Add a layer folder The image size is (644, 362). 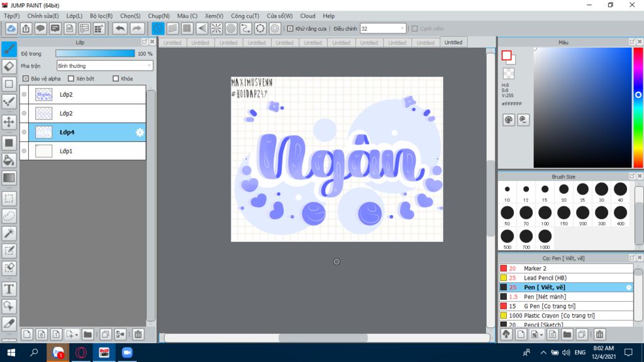click(87, 334)
